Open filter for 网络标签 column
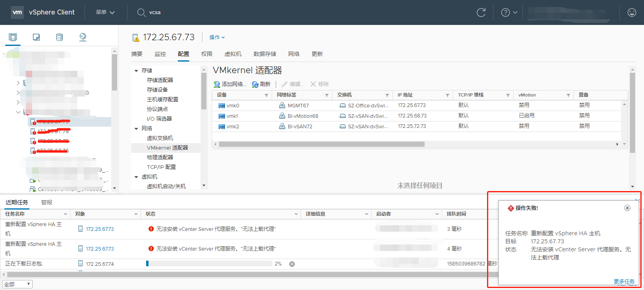Screen dimensions: 644x290 pos(327,95)
